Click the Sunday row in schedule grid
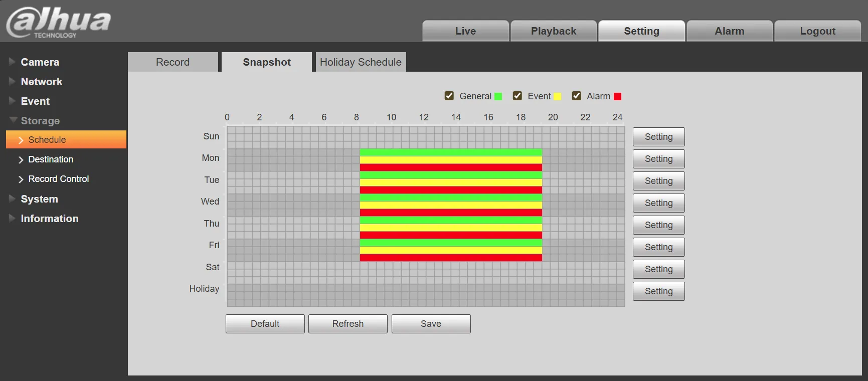868x381 pixels. pos(425,137)
